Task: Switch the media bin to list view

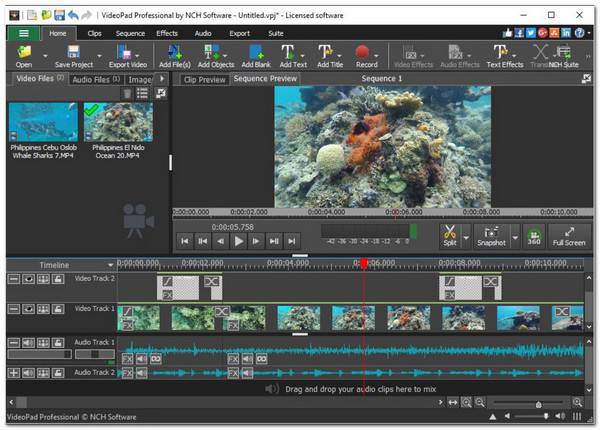Action: pos(142,93)
